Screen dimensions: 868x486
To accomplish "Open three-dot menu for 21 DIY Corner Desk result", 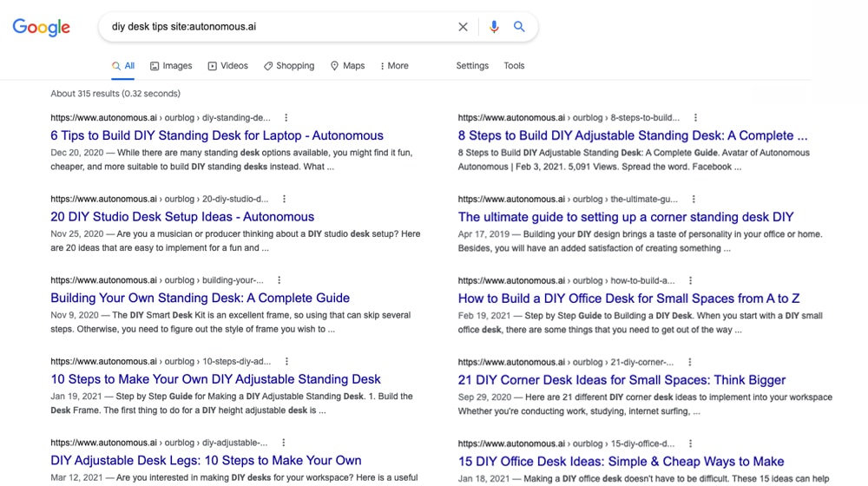I will [690, 362].
